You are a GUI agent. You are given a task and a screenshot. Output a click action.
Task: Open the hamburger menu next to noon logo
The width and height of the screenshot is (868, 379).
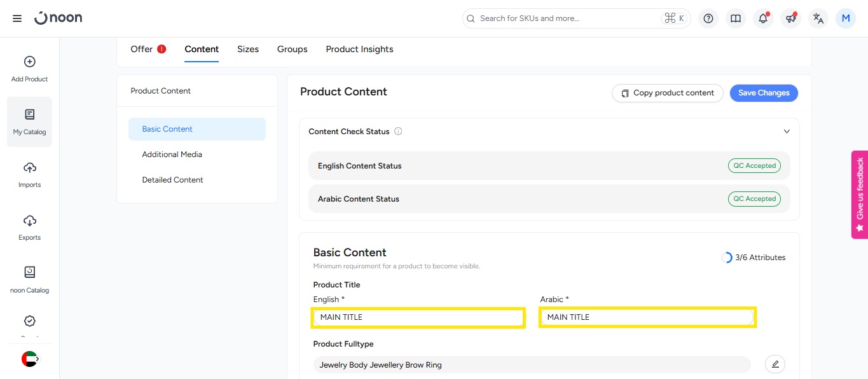click(17, 18)
